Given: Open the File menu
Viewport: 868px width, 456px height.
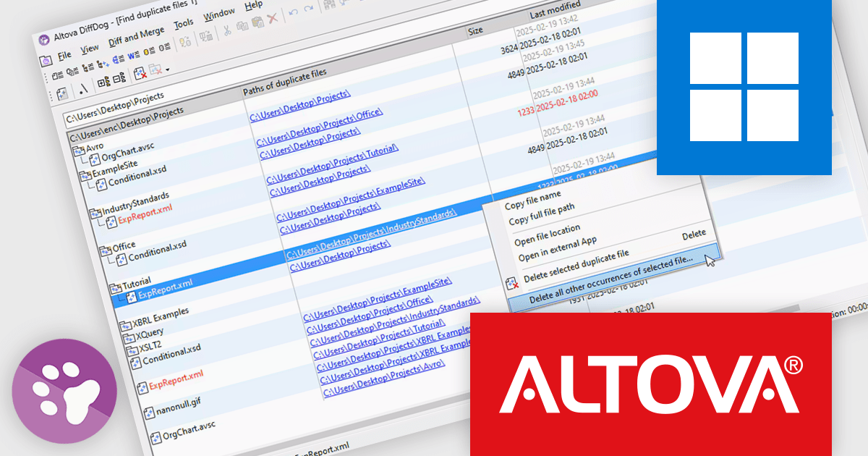Looking at the screenshot, I should click(64, 56).
